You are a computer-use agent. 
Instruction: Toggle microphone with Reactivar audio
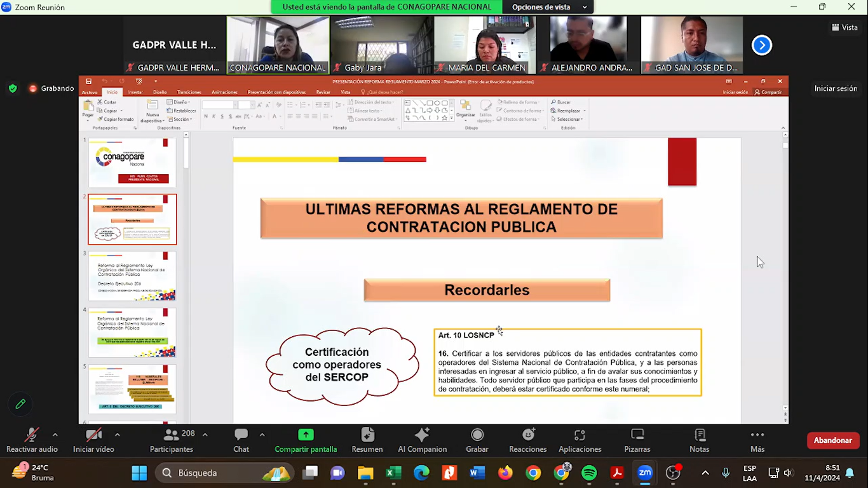click(x=32, y=435)
